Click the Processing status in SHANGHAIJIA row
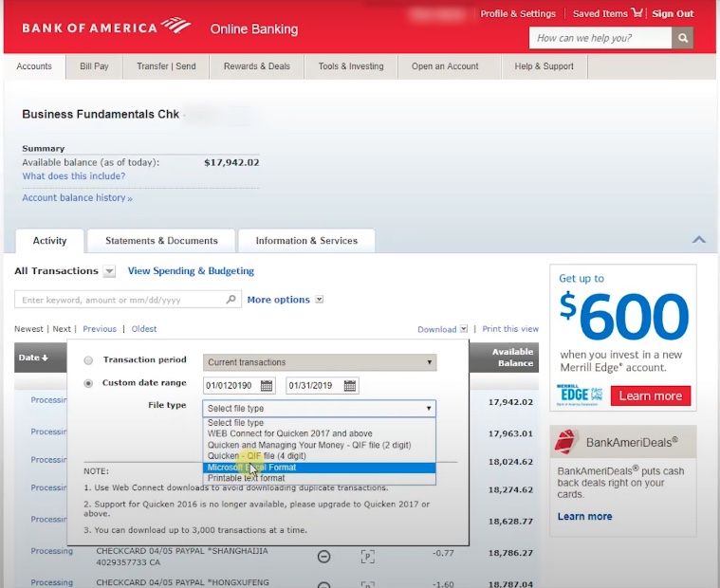 click(51, 551)
